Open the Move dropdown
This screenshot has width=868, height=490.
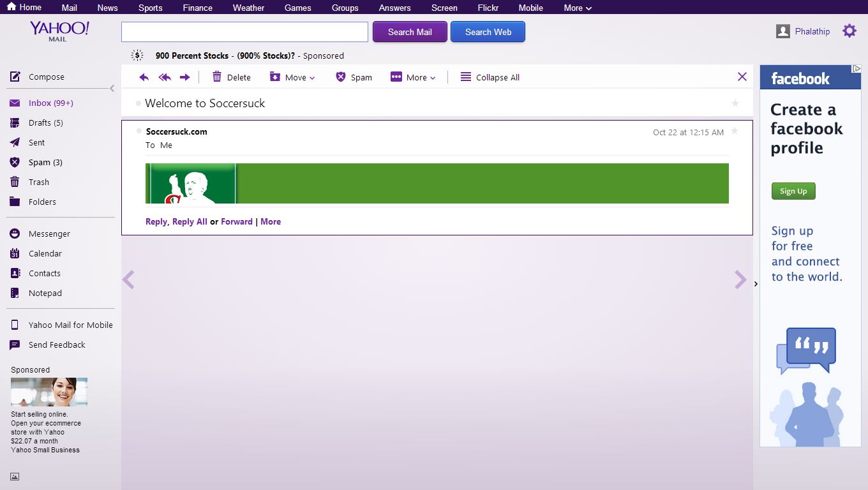(292, 77)
